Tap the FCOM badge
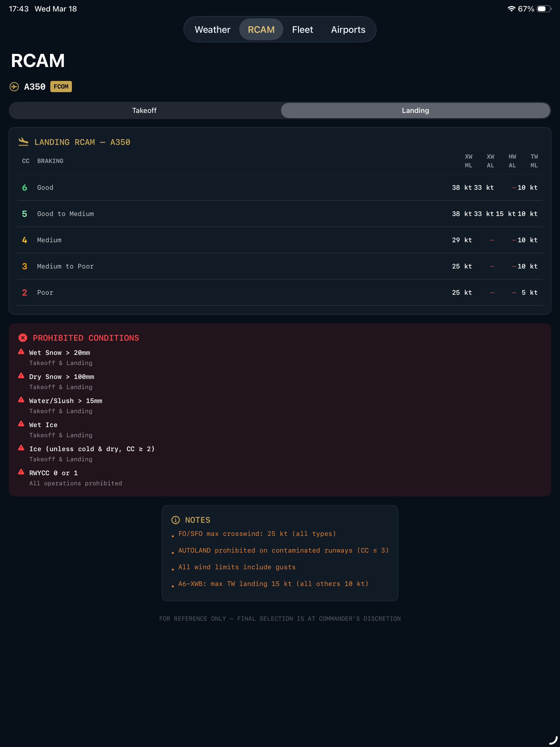 pyautogui.click(x=61, y=86)
